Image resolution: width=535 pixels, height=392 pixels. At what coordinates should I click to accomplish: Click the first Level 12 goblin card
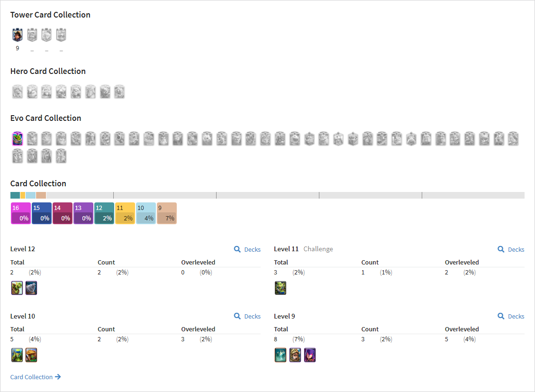(17, 288)
